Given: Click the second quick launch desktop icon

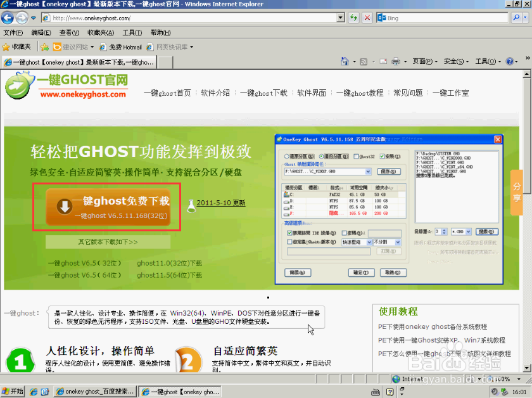Looking at the screenshot, I should (45, 392).
